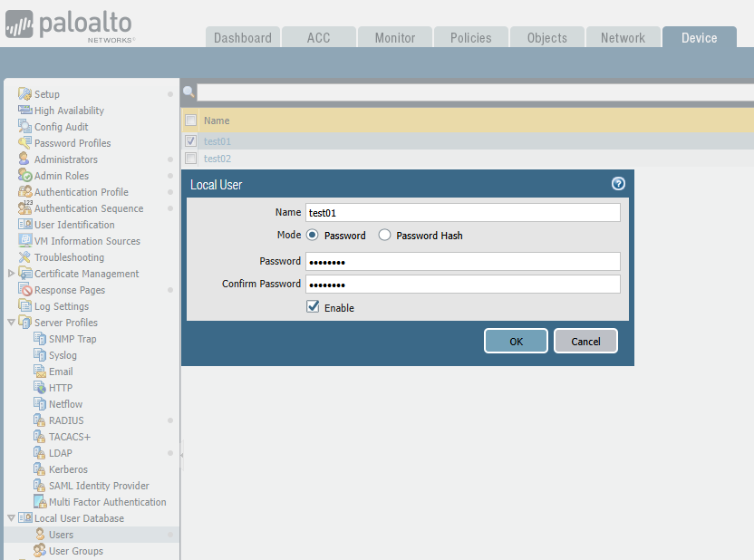Screen dimensions: 754x560
Task: Open the test02 user link
Action: 217,159
